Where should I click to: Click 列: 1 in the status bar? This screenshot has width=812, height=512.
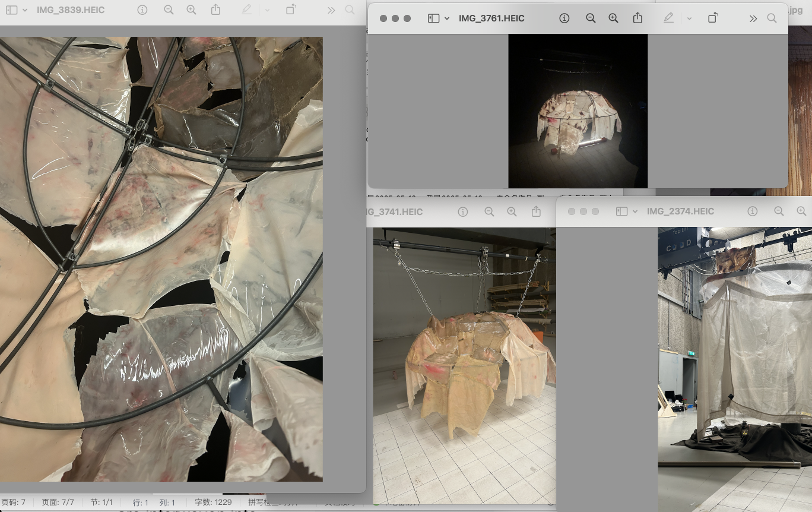click(x=167, y=502)
